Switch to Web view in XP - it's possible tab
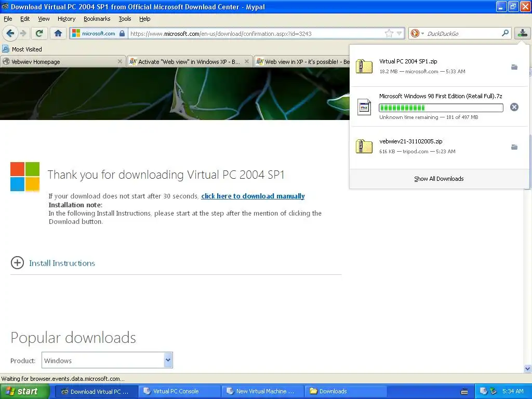Viewport: 532px width, 399px height. click(x=302, y=62)
